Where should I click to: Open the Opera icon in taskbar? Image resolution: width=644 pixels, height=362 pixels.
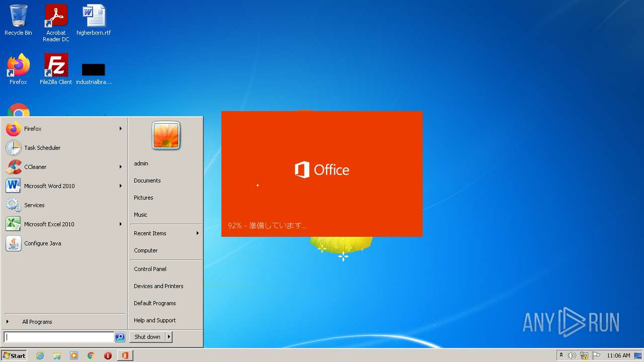point(108,355)
